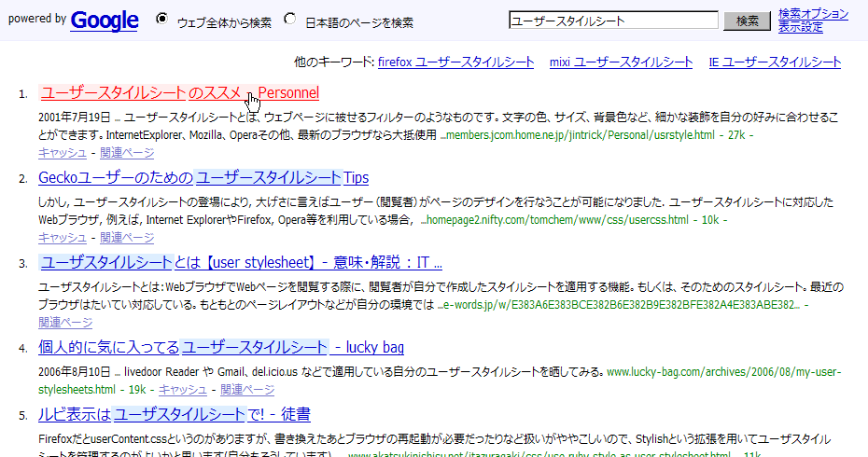
Task: Open キャッシュ link under lucky bag result
Action: [183, 390]
